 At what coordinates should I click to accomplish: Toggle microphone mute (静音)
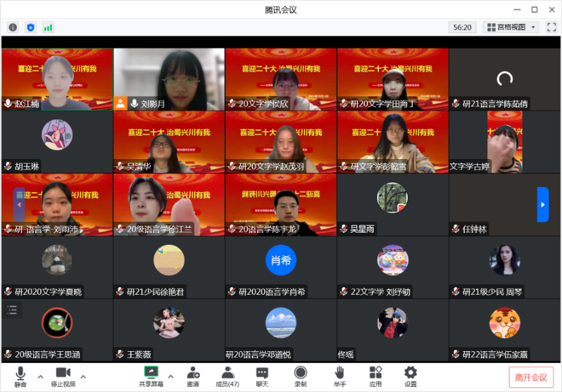click(21, 376)
